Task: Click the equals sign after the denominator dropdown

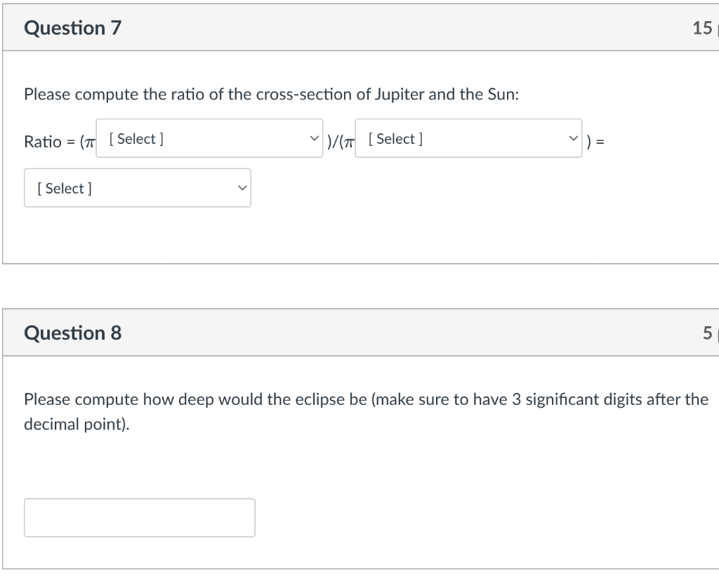Action: click(601, 142)
